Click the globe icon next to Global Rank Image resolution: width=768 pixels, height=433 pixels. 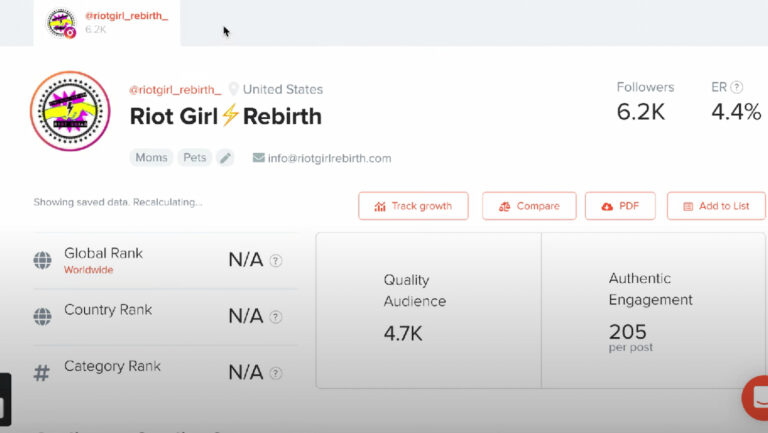tap(42, 260)
